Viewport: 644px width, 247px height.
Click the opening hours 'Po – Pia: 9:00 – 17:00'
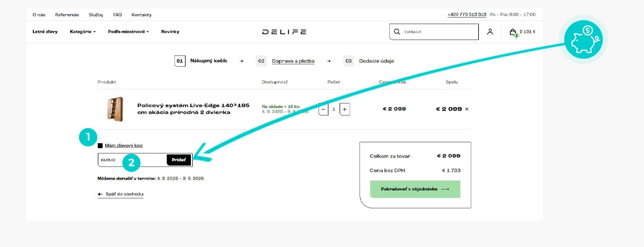click(x=513, y=15)
